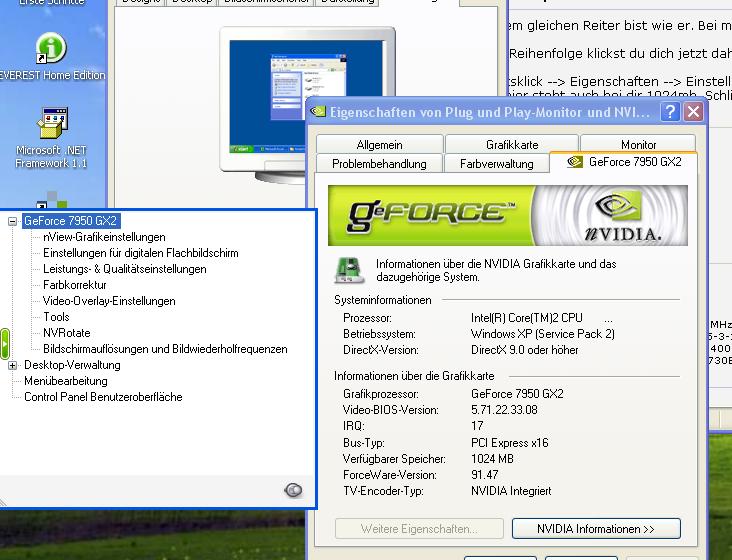This screenshot has height=560, width=732.
Task: Click the help question mark button in title bar
Action: pos(670,112)
